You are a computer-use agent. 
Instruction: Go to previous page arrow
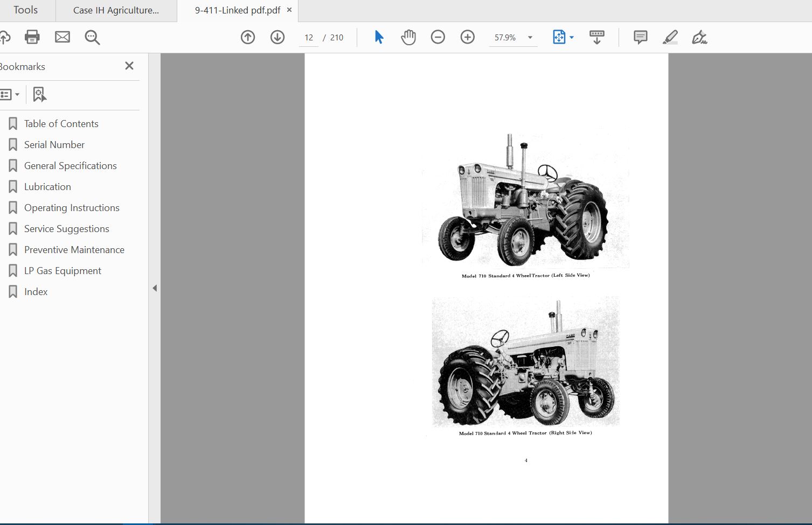248,37
